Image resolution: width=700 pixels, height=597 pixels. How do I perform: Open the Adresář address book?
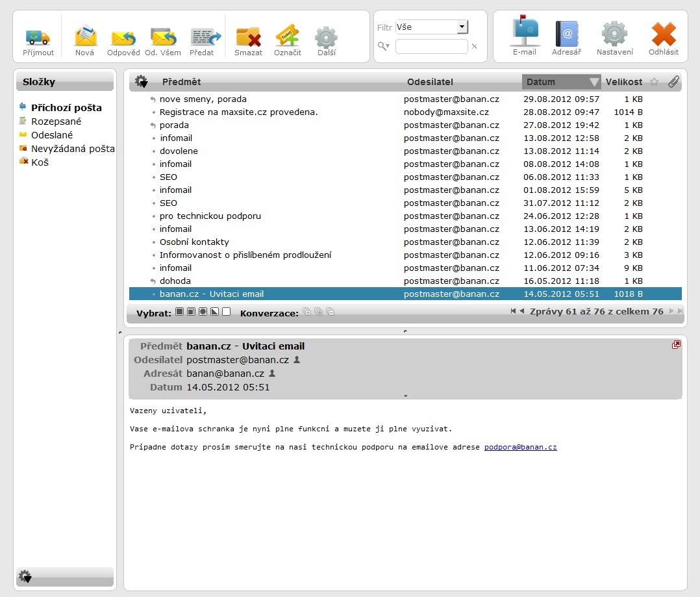pos(566,37)
